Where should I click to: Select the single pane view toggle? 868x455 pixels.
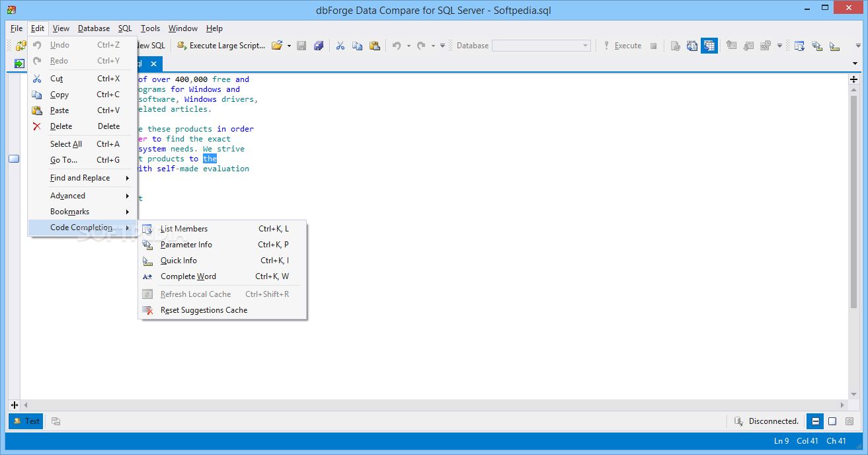(x=832, y=421)
